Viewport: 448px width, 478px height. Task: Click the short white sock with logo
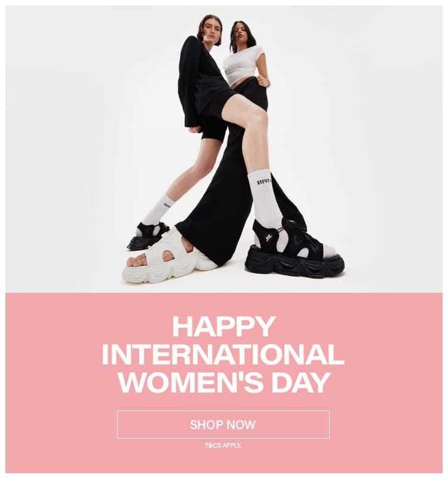(158, 210)
